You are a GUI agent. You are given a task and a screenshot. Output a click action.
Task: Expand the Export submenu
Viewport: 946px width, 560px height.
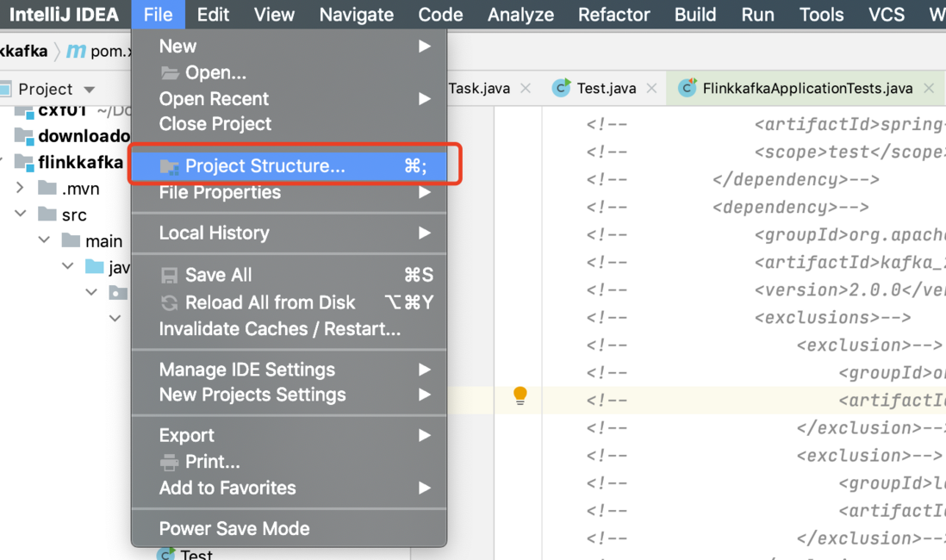click(x=289, y=436)
